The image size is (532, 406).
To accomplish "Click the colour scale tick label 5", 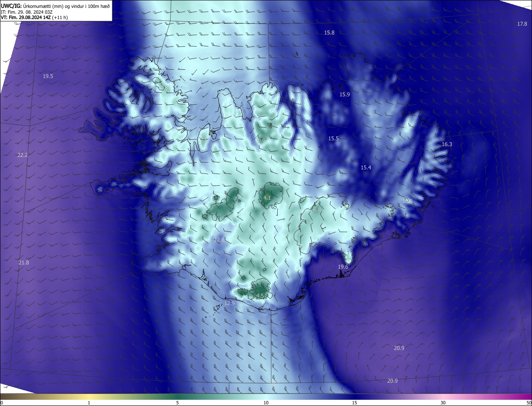I will pyautogui.click(x=177, y=403).
